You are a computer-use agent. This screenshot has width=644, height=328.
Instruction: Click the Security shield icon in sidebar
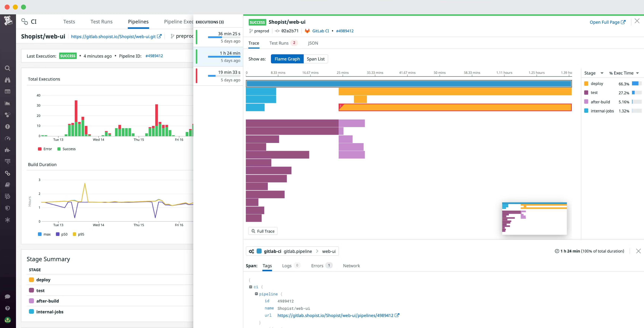[7, 208]
